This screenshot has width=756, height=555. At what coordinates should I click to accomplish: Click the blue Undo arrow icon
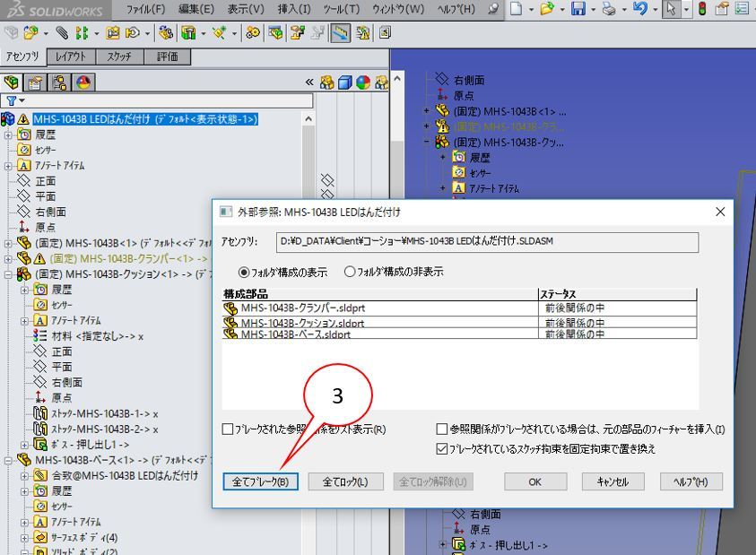coord(640,9)
